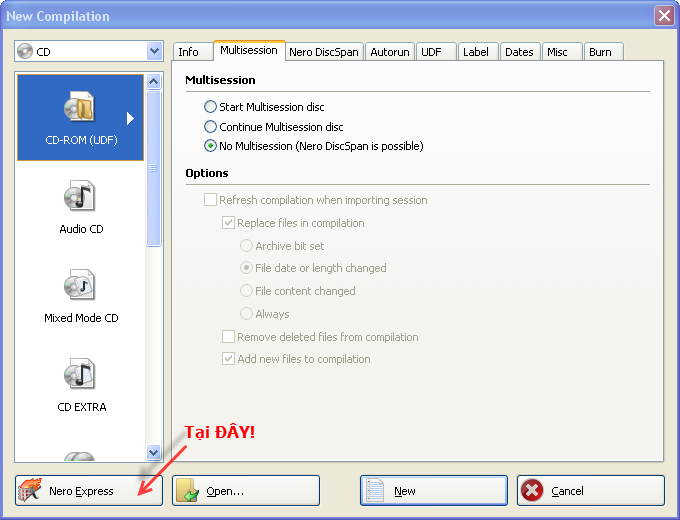Image resolution: width=680 pixels, height=520 pixels.
Task: Switch to the Burn tab
Action: click(x=604, y=52)
